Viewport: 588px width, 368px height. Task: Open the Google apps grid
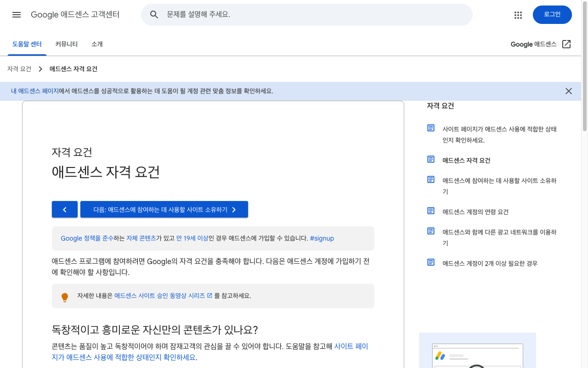[x=518, y=15]
